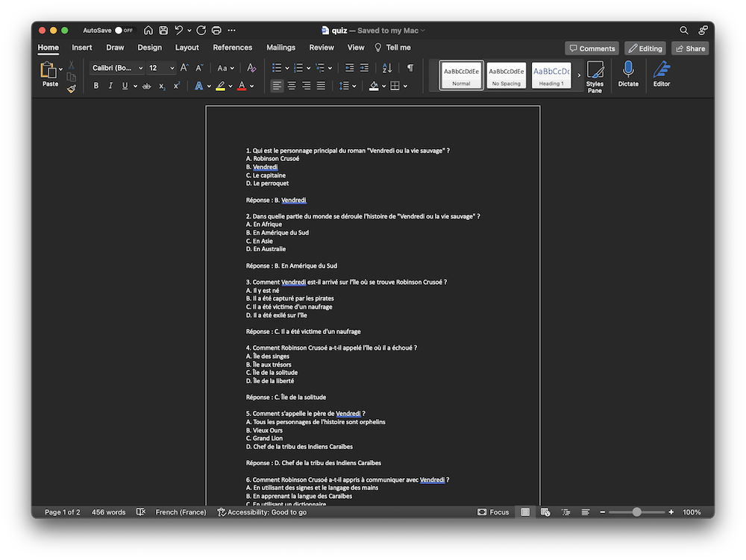The width and height of the screenshot is (746, 560).
Task: Open the Dictate microphone tool
Action: click(x=628, y=74)
